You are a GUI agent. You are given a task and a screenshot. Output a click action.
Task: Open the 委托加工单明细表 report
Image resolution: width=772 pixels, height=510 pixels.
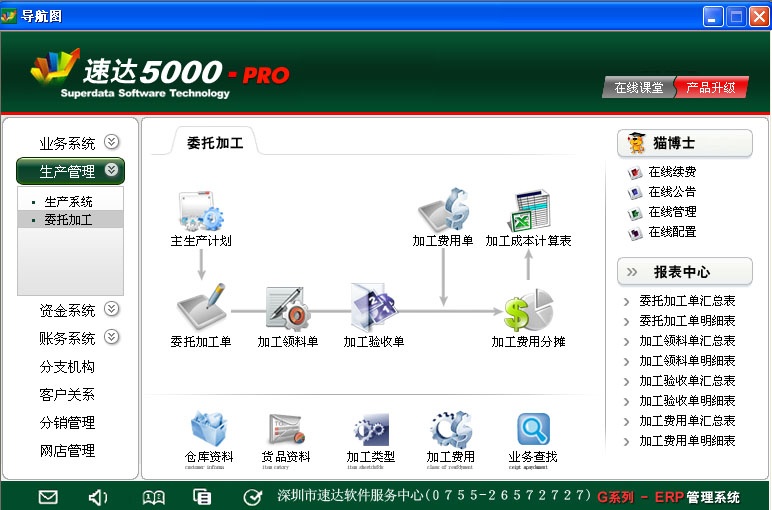point(687,321)
